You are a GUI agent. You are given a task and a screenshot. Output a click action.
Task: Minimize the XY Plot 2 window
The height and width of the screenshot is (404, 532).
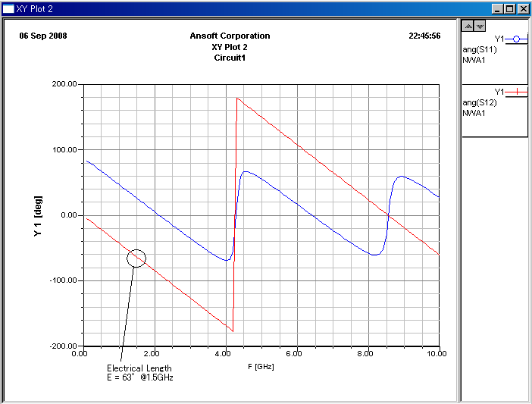497,9
